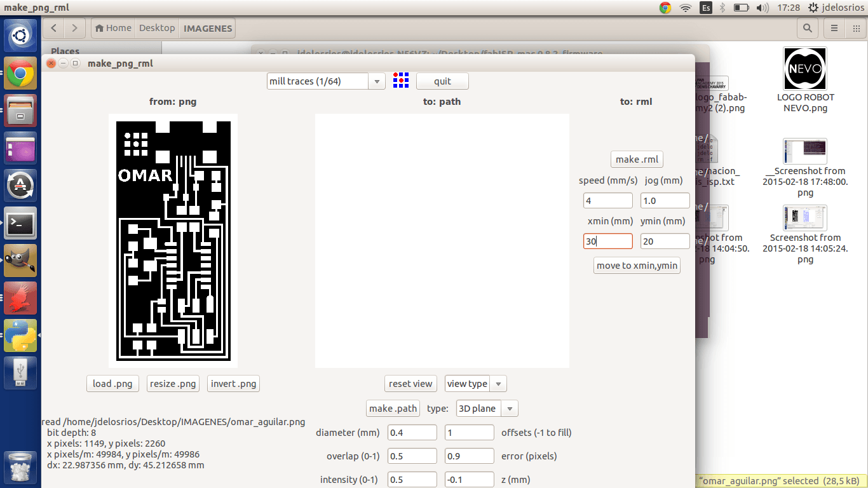Open the battery indicator menu
868x488 pixels.
[741, 8]
